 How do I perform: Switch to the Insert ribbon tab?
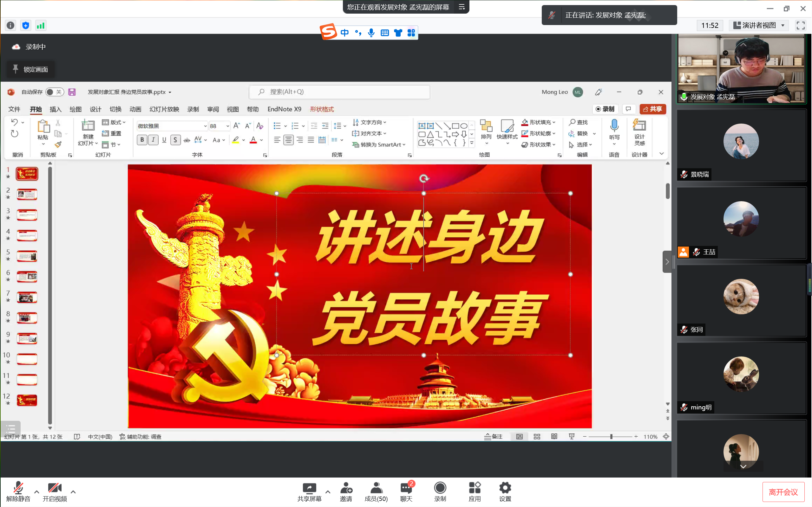[56, 109]
